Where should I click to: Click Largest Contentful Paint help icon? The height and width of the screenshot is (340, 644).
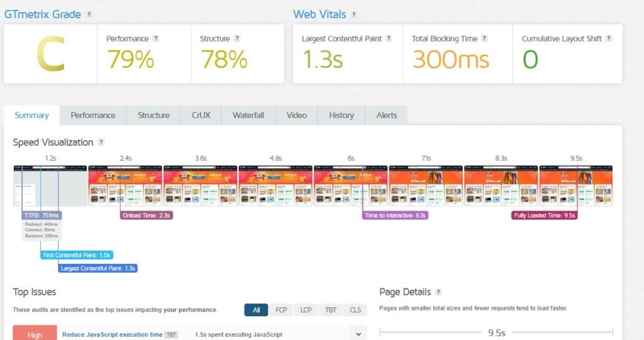(389, 38)
